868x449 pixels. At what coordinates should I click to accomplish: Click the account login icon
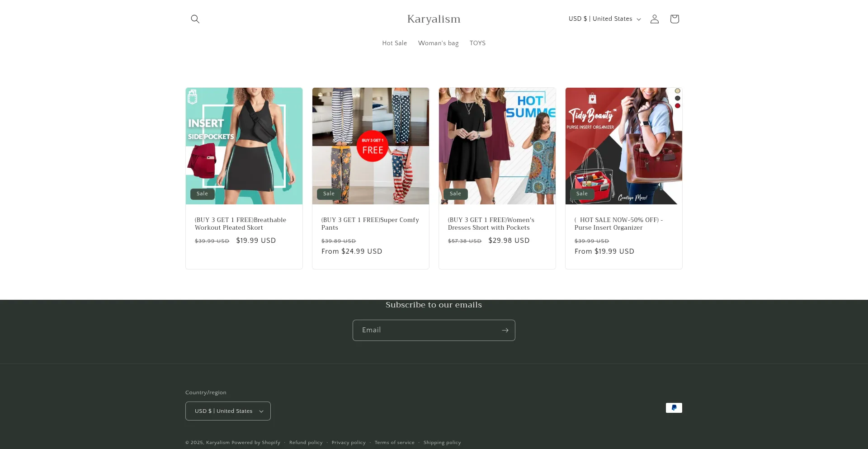click(x=654, y=19)
